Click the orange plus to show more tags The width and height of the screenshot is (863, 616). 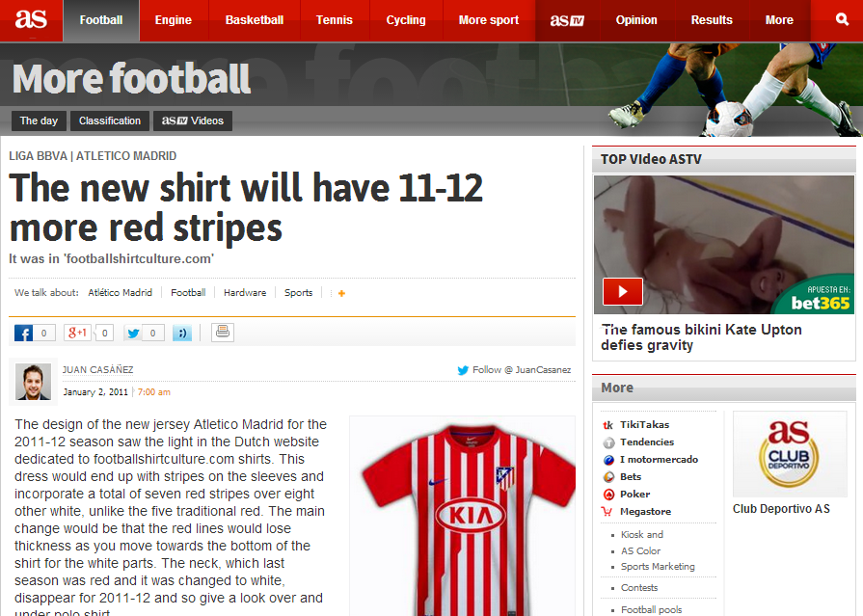(x=341, y=293)
